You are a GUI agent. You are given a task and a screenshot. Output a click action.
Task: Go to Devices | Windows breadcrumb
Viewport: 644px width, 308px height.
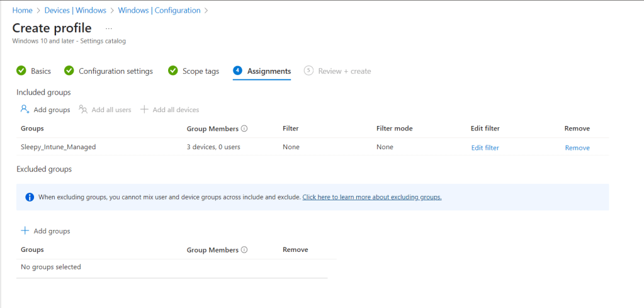[x=75, y=11]
